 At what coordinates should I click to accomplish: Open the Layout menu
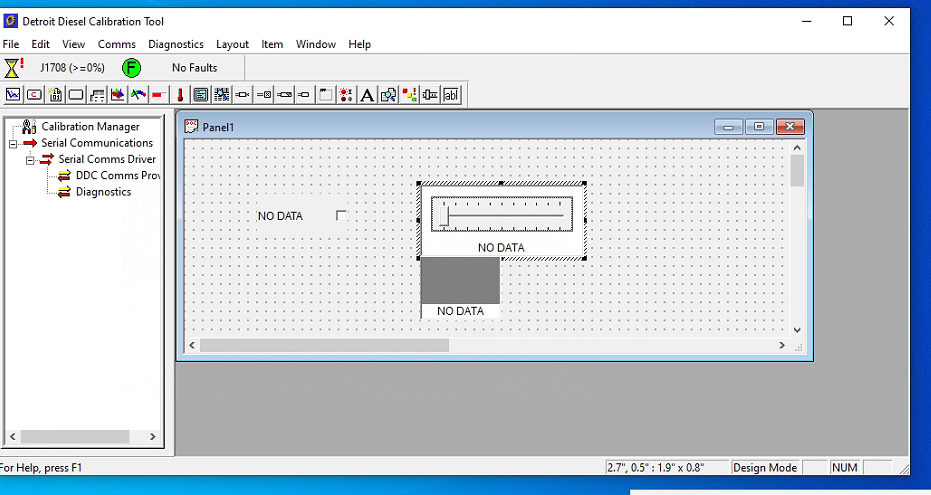(232, 44)
